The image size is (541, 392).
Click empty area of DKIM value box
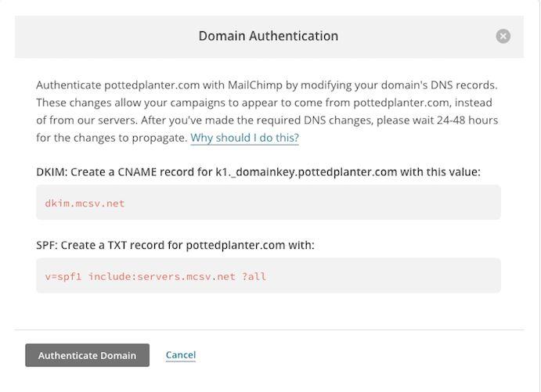click(311, 203)
